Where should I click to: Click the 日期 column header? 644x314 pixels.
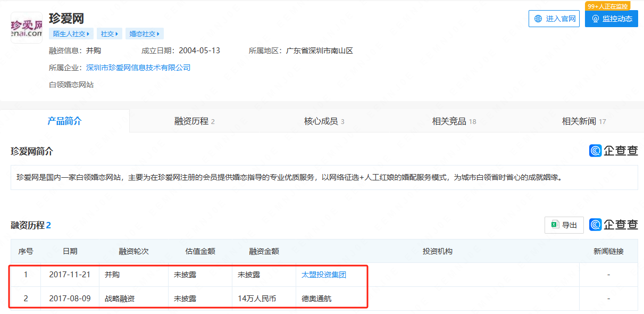point(70,251)
